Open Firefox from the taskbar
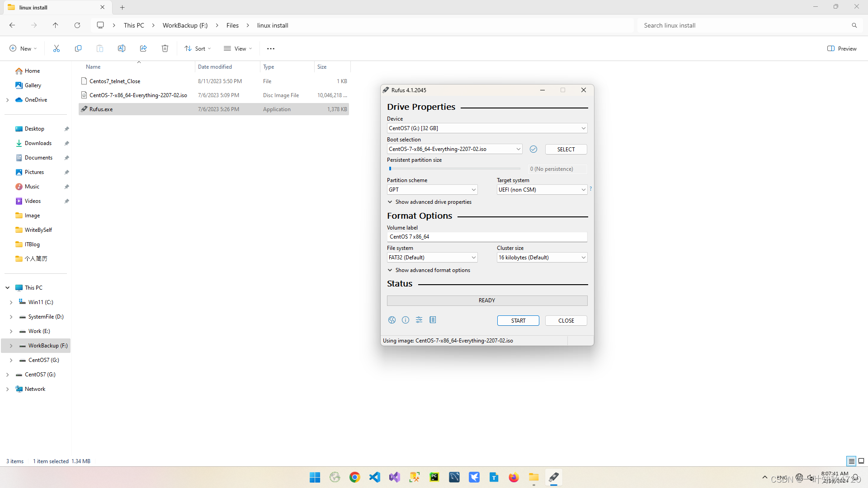868x488 pixels. [x=514, y=477]
